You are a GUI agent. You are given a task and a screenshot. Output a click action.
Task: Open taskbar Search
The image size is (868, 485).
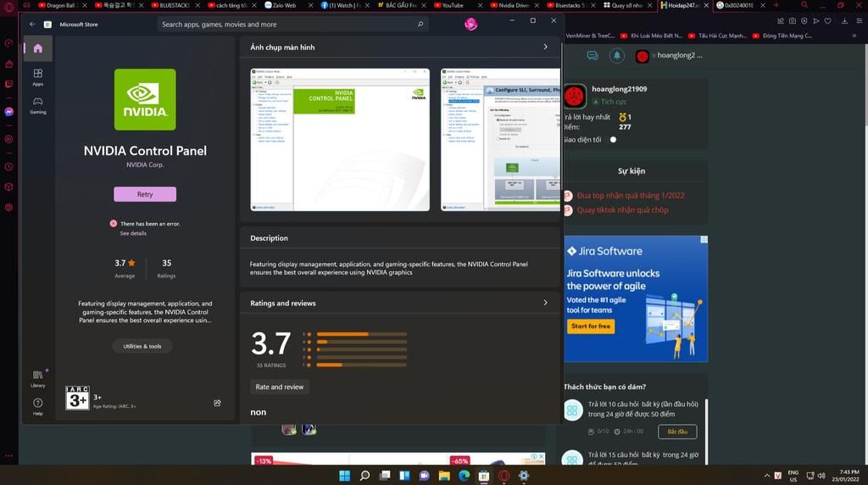pyautogui.click(x=364, y=476)
